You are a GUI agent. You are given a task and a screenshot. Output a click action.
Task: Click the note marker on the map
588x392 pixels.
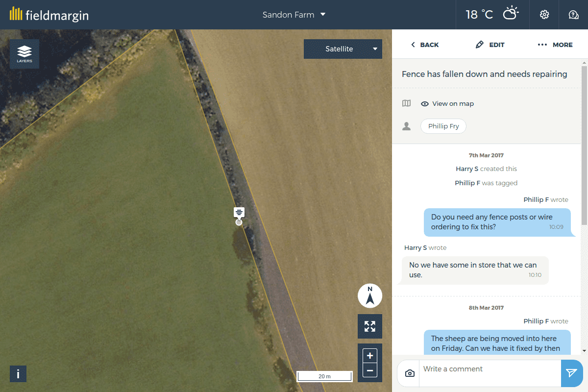click(239, 213)
